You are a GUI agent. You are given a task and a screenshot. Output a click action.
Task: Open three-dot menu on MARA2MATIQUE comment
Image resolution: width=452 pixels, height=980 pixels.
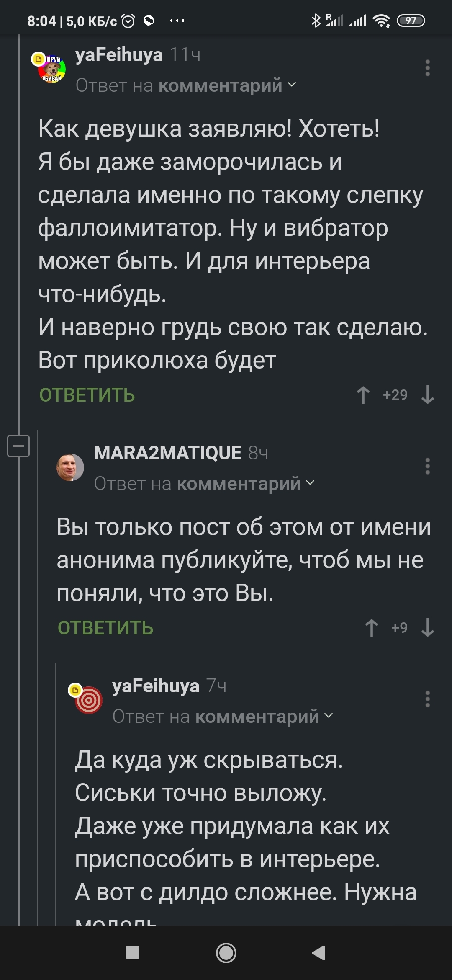[427, 466]
